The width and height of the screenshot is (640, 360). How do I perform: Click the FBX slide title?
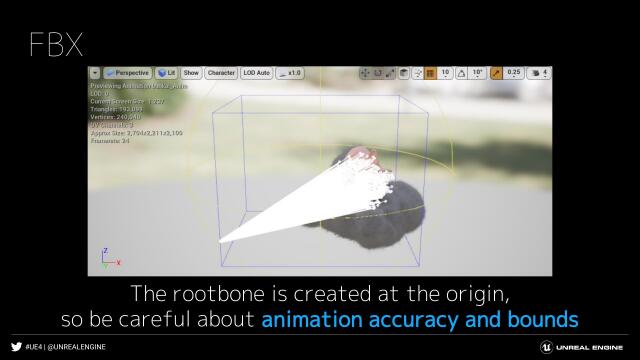(56, 44)
